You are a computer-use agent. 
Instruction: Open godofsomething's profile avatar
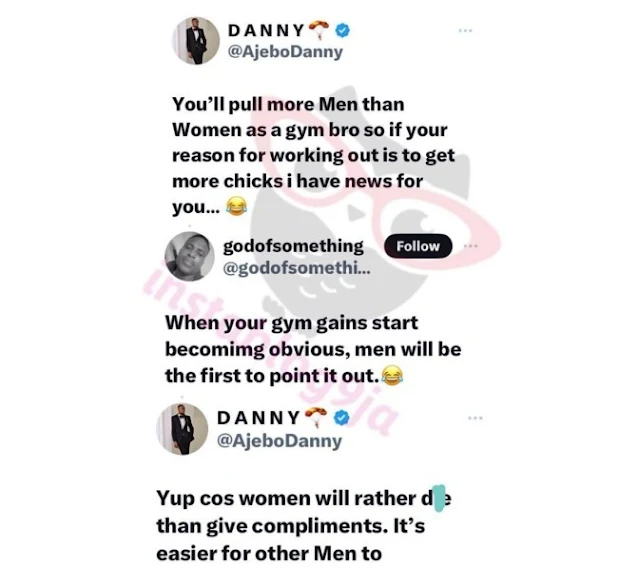point(189,256)
